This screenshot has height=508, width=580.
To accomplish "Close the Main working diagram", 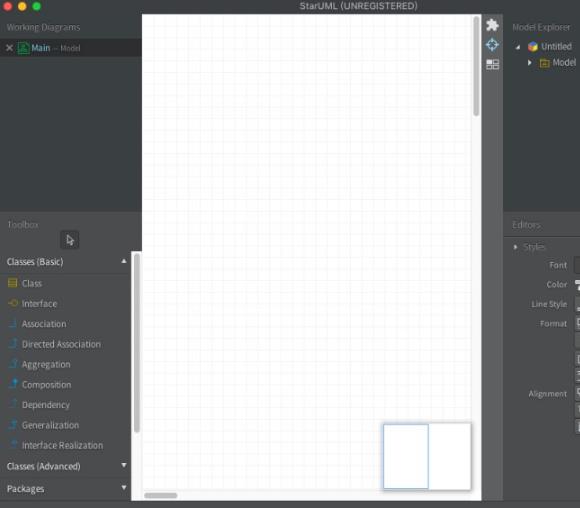I will click(x=10, y=48).
